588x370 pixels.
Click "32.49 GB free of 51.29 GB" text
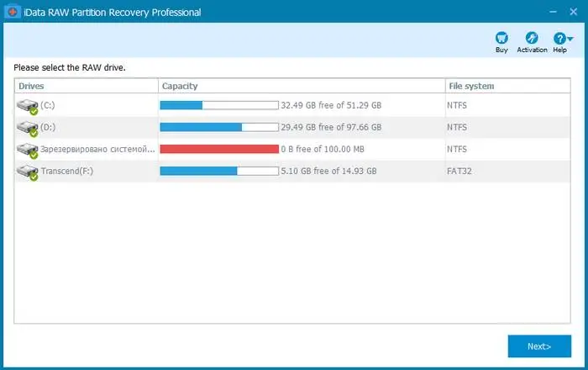[331, 105]
